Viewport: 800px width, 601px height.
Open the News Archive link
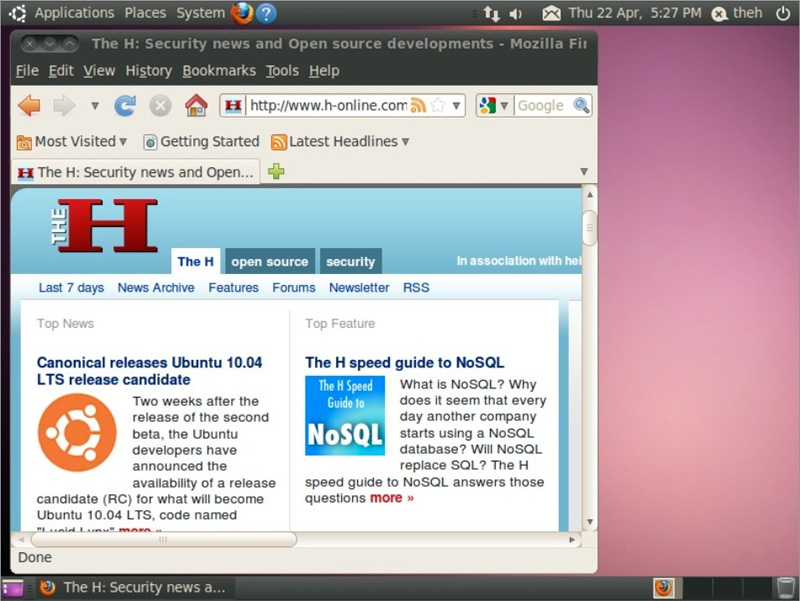click(156, 288)
